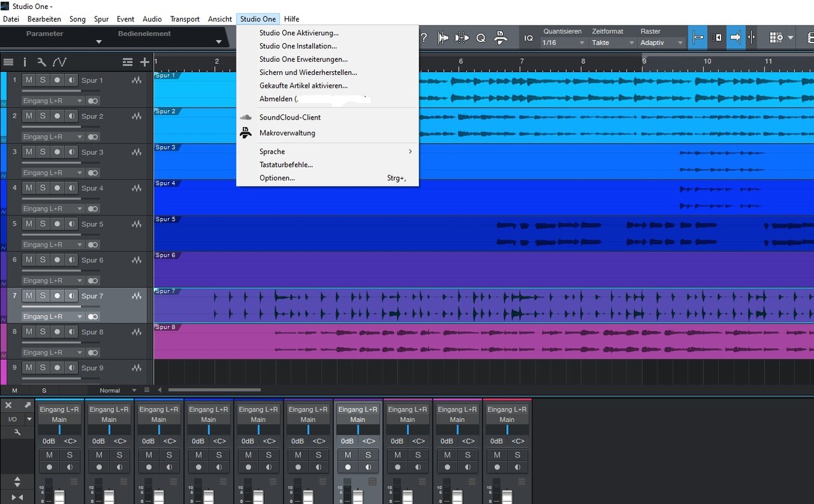Screen dimensions: 814x504
Task: Mute Spur 1 with the M button
Action: pyautogui.click(x=29, y=80)
